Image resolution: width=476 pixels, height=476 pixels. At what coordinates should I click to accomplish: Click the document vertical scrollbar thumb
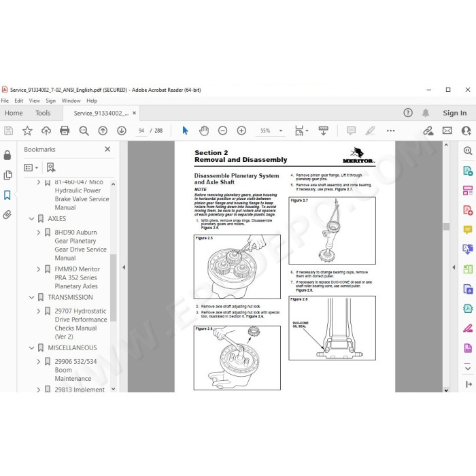tap(446, 226)
